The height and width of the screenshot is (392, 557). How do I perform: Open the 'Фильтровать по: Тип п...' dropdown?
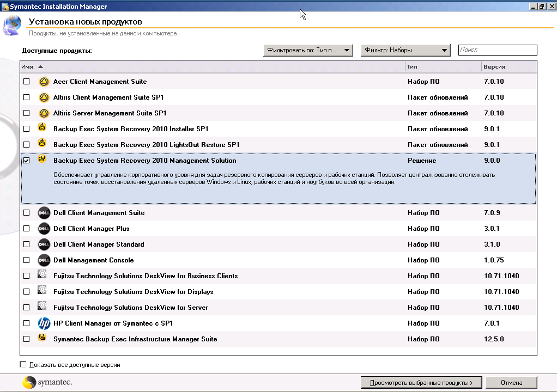[308, 51]
